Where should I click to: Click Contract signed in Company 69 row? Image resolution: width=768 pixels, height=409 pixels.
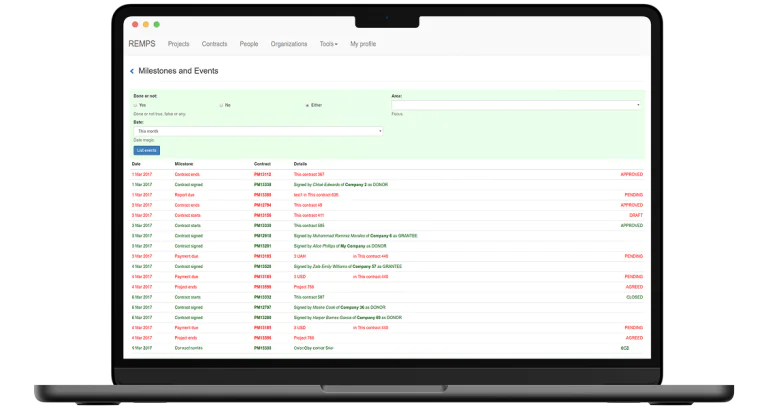pyautogui.click(x=189, y=318)
